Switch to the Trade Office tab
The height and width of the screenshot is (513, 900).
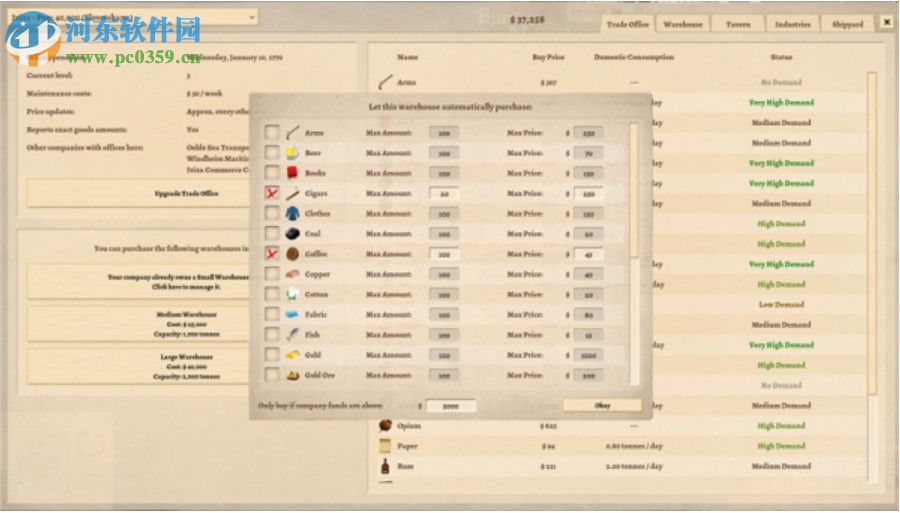click(x=628, y=24)
